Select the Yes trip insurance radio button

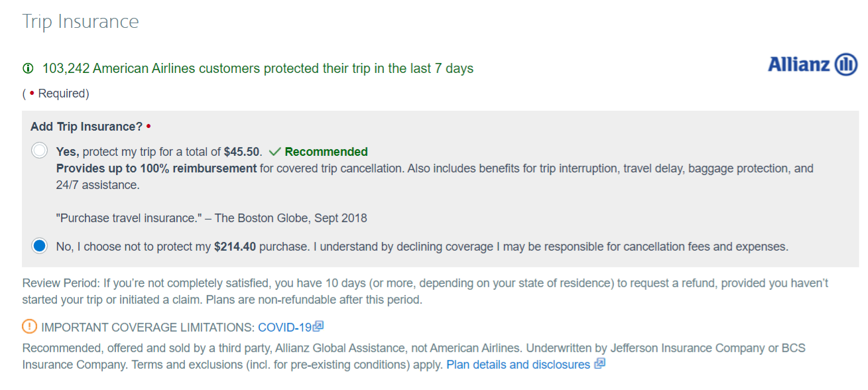pos(40,151)
